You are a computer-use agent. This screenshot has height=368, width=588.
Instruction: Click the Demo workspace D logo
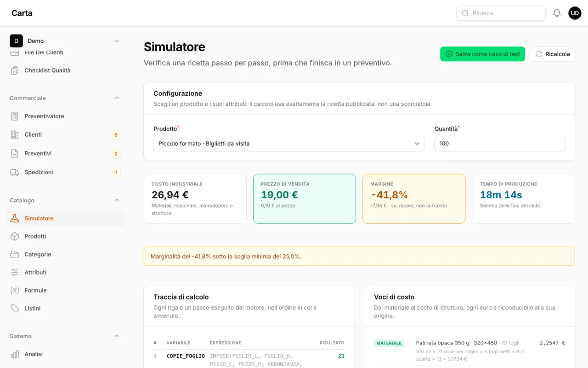click(x=16, y=41)
